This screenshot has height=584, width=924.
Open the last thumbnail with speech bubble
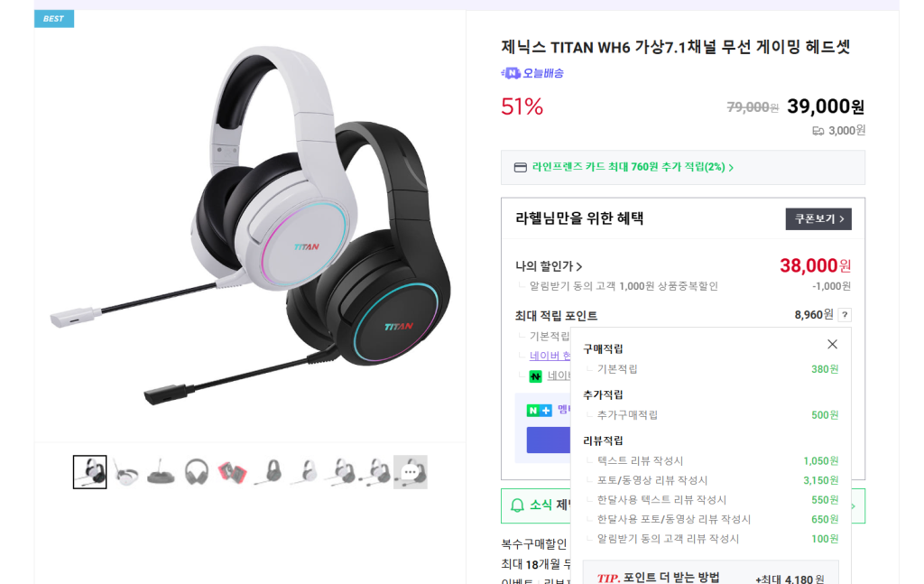coord(411,472)
